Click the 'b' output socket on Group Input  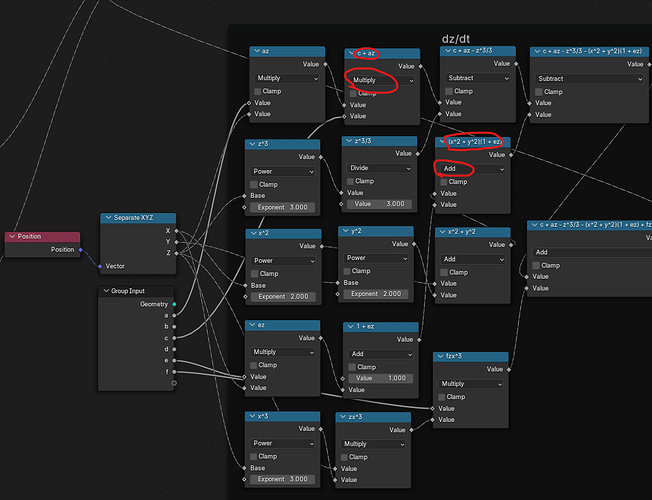(x=174, y=327)
